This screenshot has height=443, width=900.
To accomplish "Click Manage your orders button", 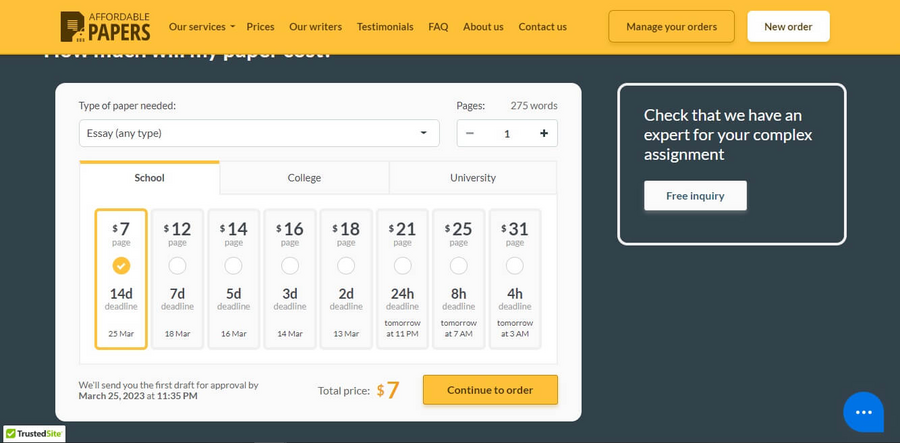I will (672, 26).
